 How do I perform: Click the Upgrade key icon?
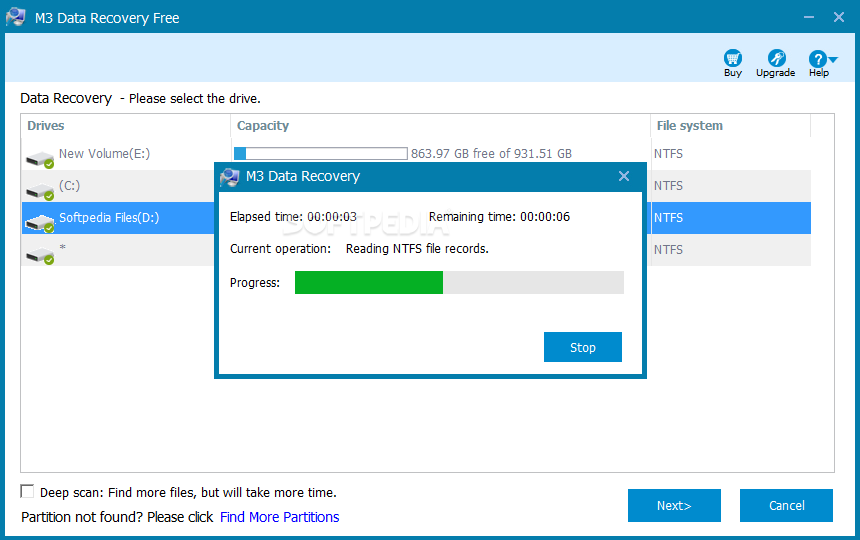[776, 58]
